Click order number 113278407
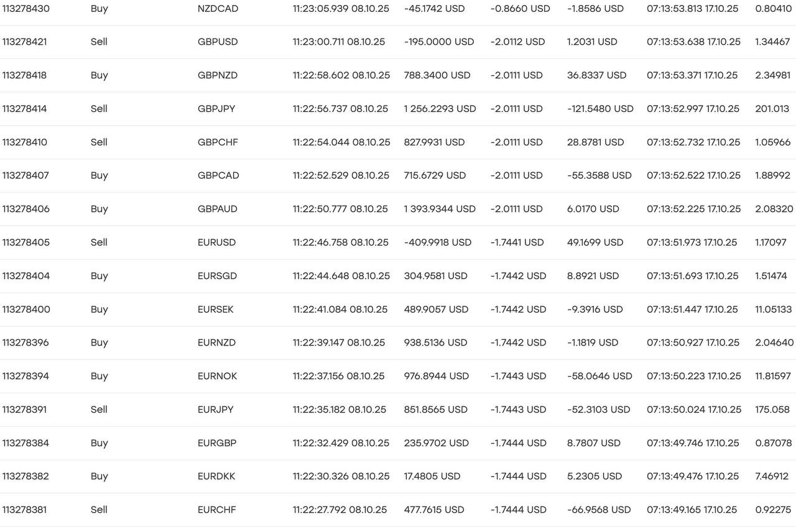The image size is (796, 532). point(25,175)
